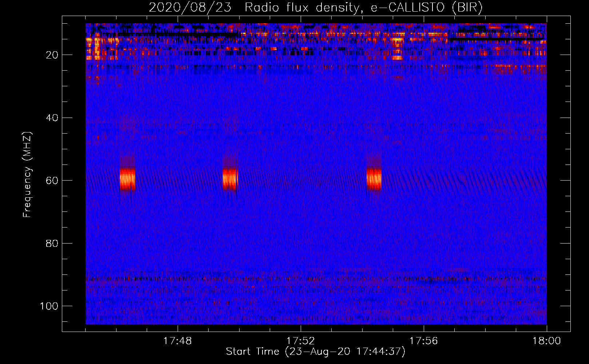Viewport: 589px width, 364px height.
Task: Click the 60 MHz frequency tick label
Action: 52,181
